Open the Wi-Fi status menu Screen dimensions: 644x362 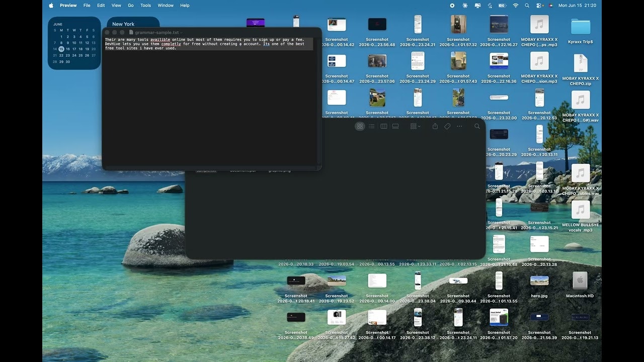515,6
